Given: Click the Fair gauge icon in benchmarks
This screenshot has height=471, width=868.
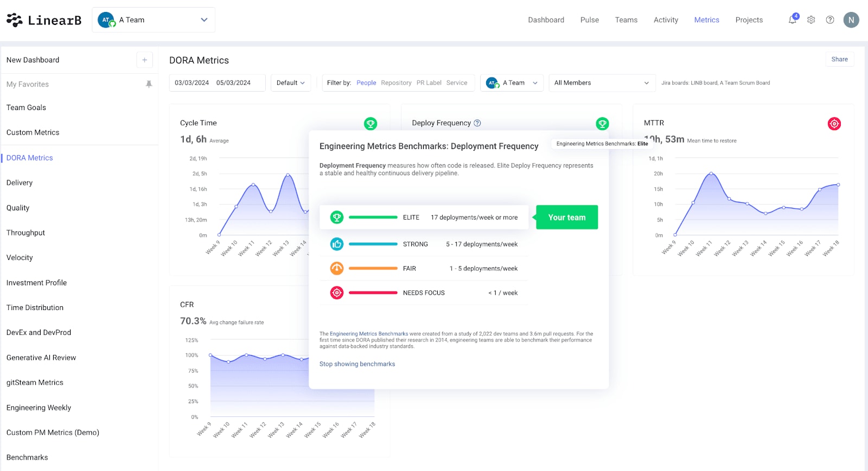Looking at the screenshot, I should 337,268.
